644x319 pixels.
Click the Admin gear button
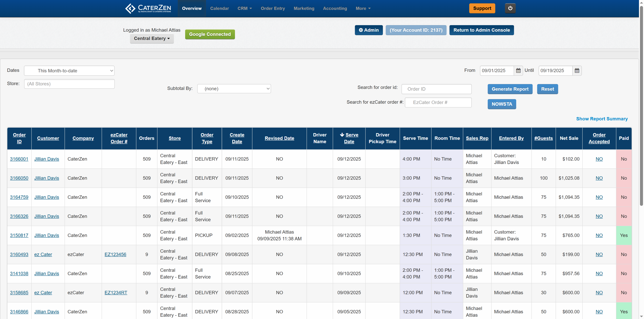coord(369,30)
